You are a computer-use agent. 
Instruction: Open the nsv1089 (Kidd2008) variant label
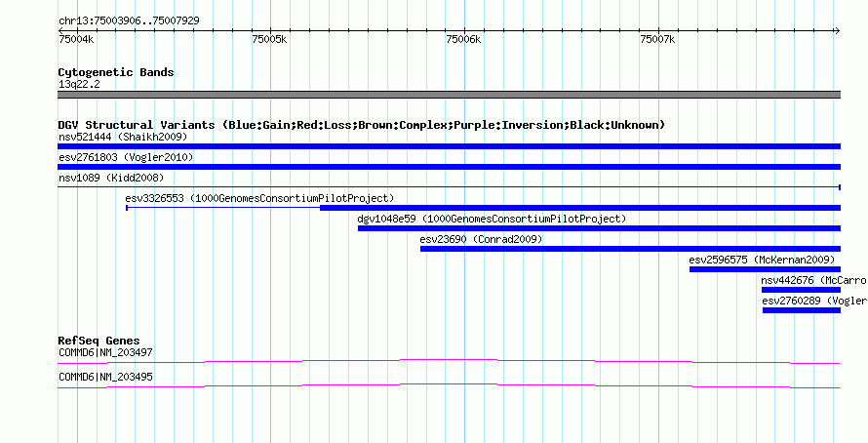pos(111,178)
